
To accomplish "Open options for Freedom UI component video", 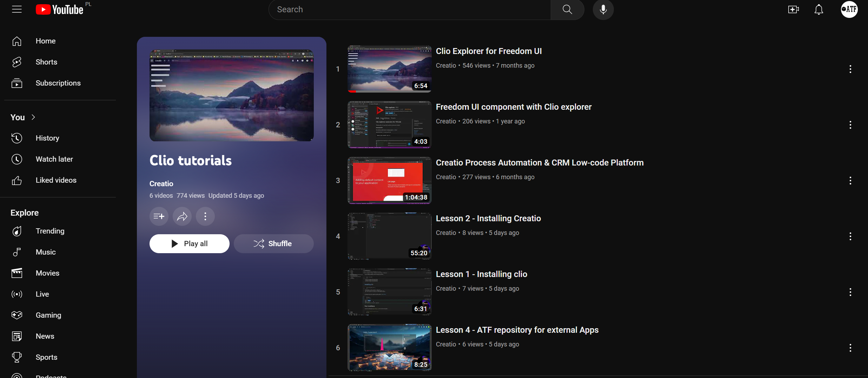I will (850, 125).
